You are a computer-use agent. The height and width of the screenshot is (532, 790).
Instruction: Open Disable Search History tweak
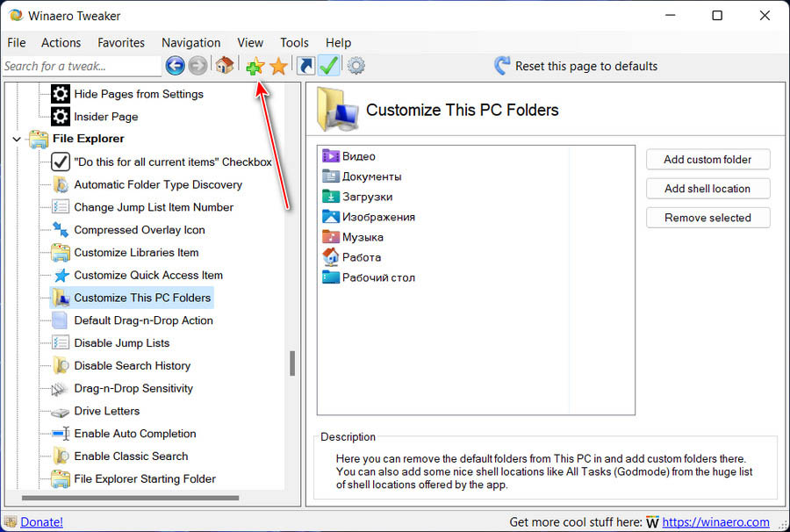pyautogui.click(x=133, y=366)
